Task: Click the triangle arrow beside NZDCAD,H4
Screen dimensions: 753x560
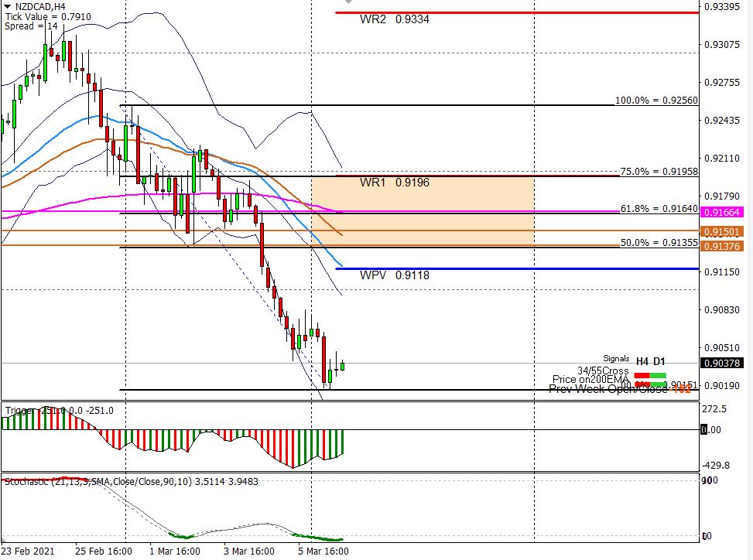Action: (x=7, y=5)
